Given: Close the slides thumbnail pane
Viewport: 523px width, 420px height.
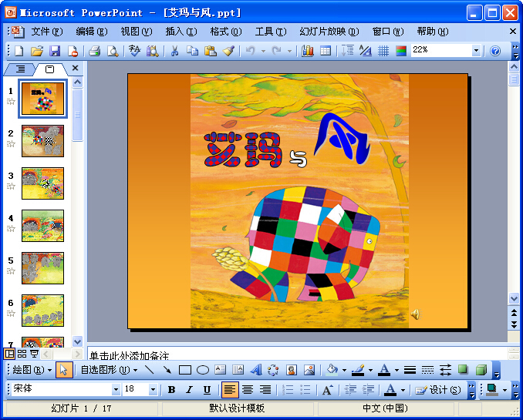Looking at the screenshot, I should [76, 68].
